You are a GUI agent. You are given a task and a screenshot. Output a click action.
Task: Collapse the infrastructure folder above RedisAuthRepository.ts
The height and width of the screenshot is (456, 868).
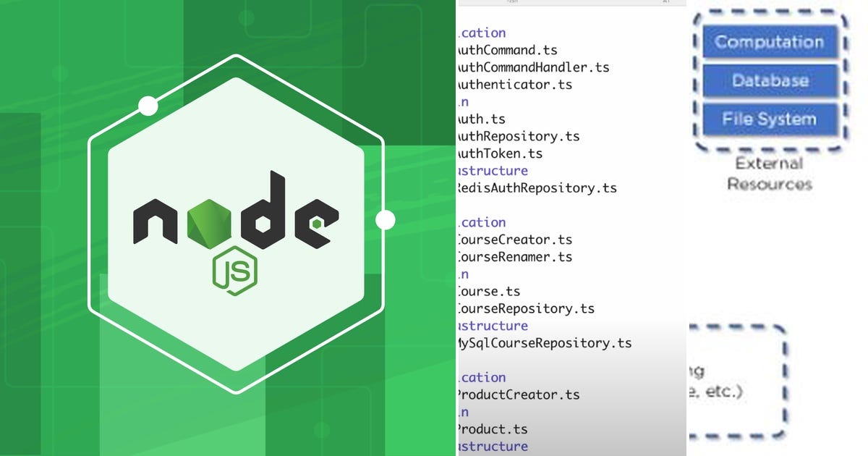(x=490, y=171)
